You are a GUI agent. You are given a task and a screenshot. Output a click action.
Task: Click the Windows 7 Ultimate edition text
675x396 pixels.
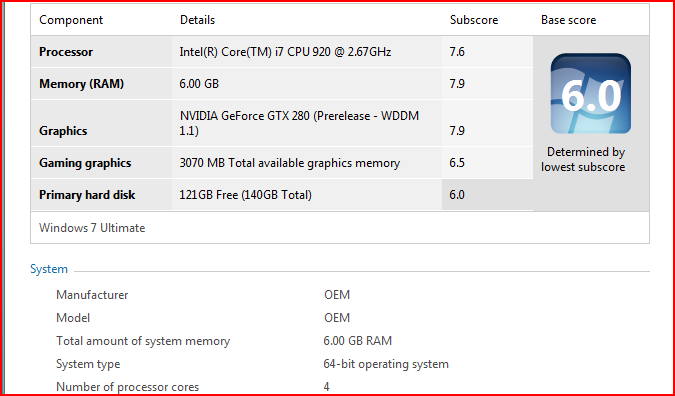[92, 228]
